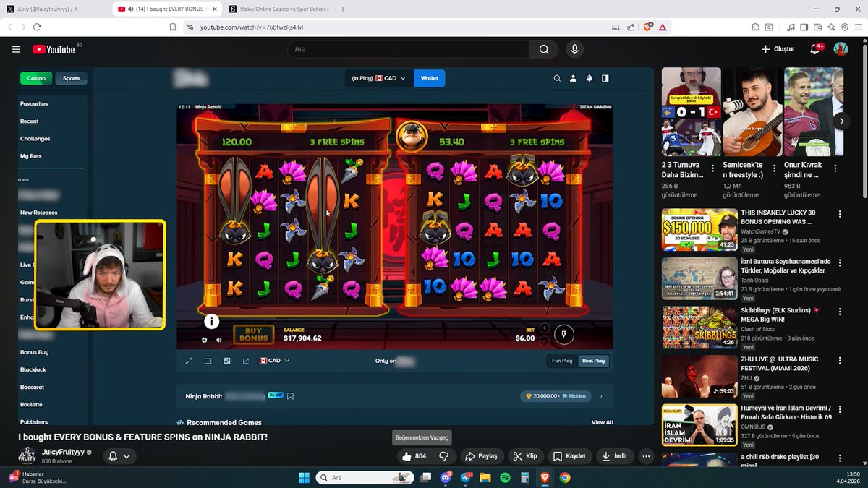Expand the Ninja Rabbit game details arrow
The image size is (868, 488).
(x=601, y=396)
